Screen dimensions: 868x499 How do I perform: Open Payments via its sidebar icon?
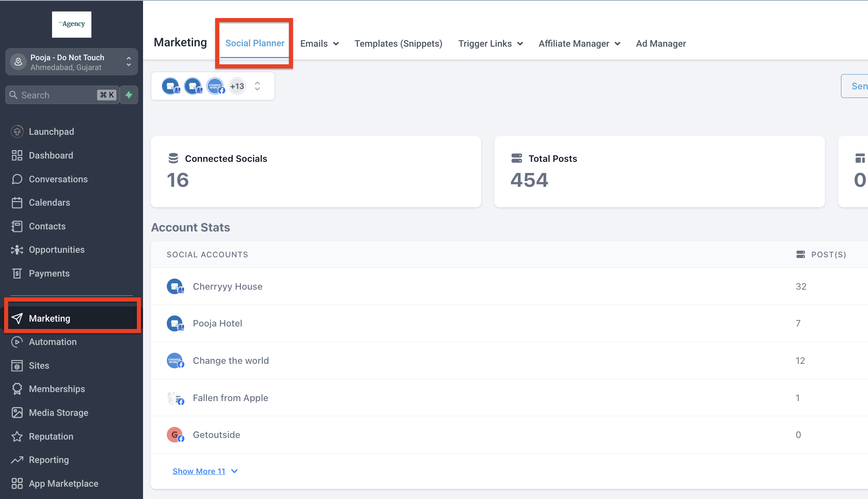click(17, 273)
